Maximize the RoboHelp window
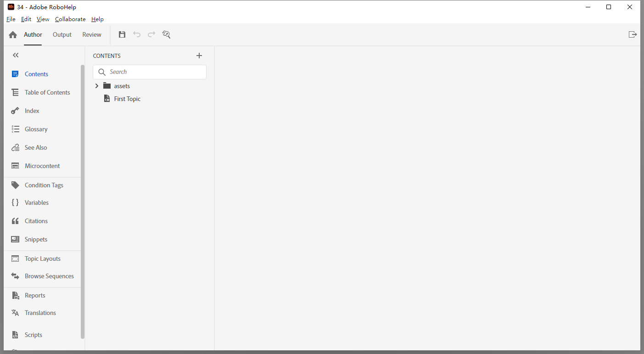The height and width of the screenshot is (354, 644). click(609, 7)
